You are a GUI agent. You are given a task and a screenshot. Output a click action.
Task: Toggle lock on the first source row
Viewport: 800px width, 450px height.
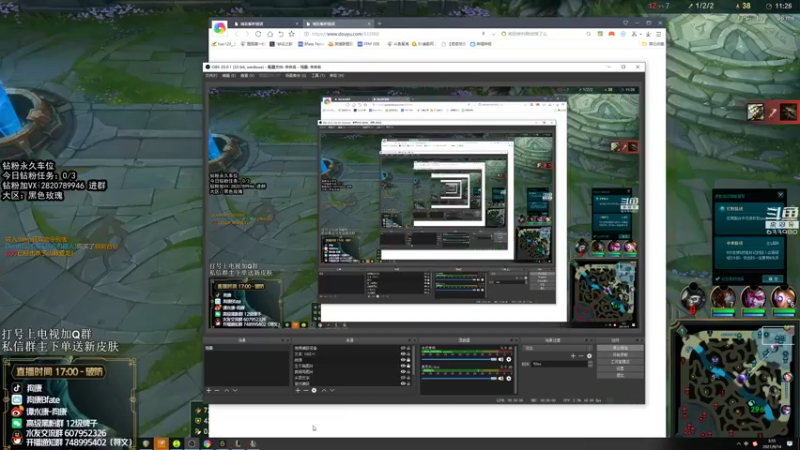click(409, 348)
